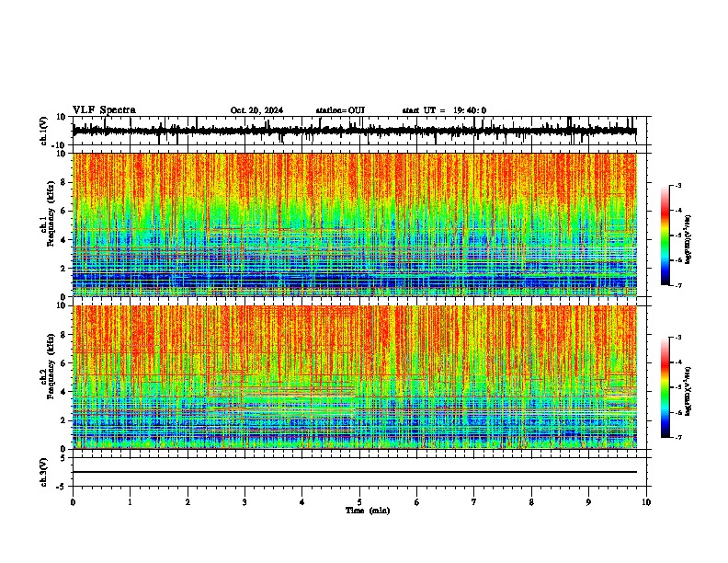Select the "start UT = 19:40: 0" text
This screenshot has height=563, width=728.
click(444, 110)
